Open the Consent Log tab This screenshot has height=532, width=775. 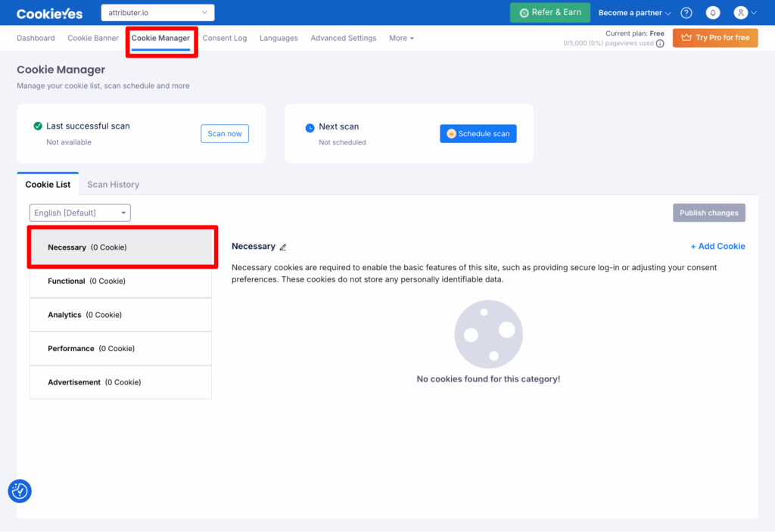pyautogui.click(x=225, y=38)
